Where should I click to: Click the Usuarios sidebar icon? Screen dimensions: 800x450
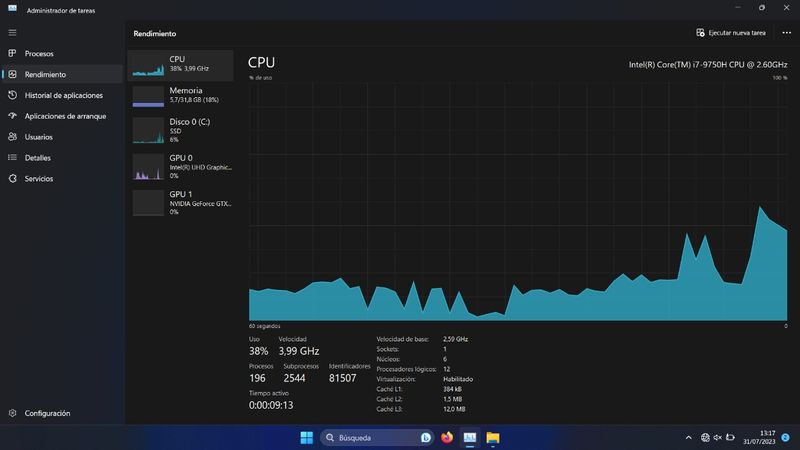point(12,137)
